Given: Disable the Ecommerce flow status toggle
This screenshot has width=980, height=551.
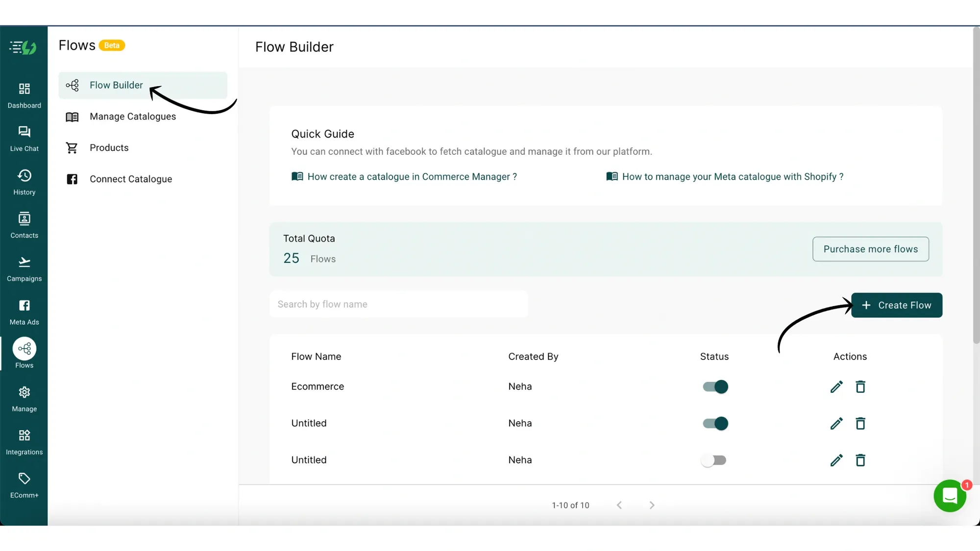Looking at the screenshot, I should click(714, 386).
